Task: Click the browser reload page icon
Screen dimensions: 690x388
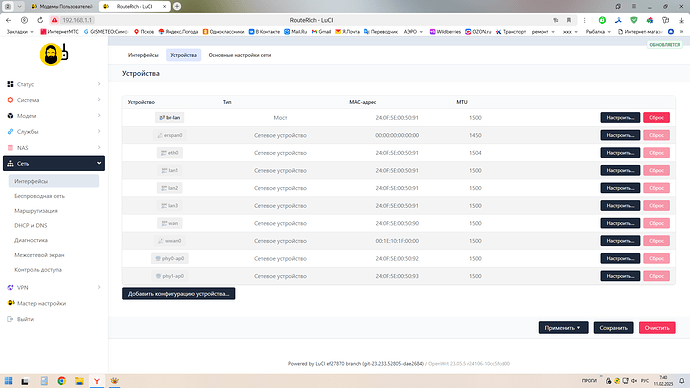Action: pos(40,20)
